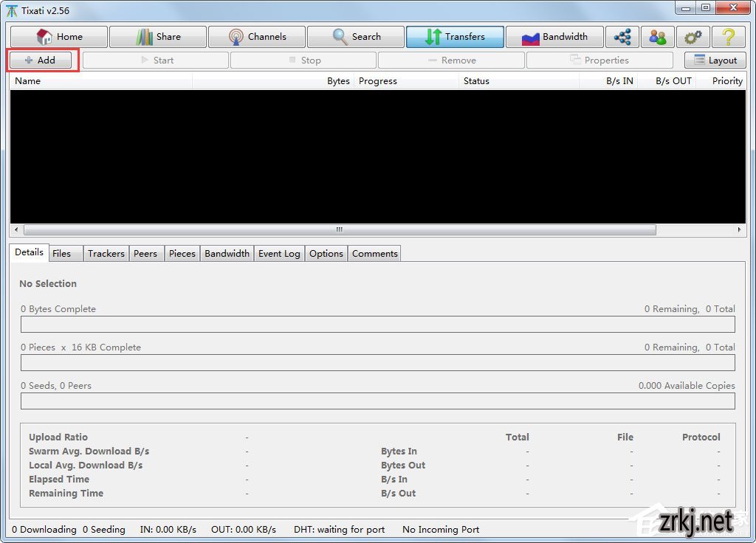The width and height of the screenshot is (756, 543).
Task: Click the 'Upload Ratio' label
Action: [x=58, y=437]
